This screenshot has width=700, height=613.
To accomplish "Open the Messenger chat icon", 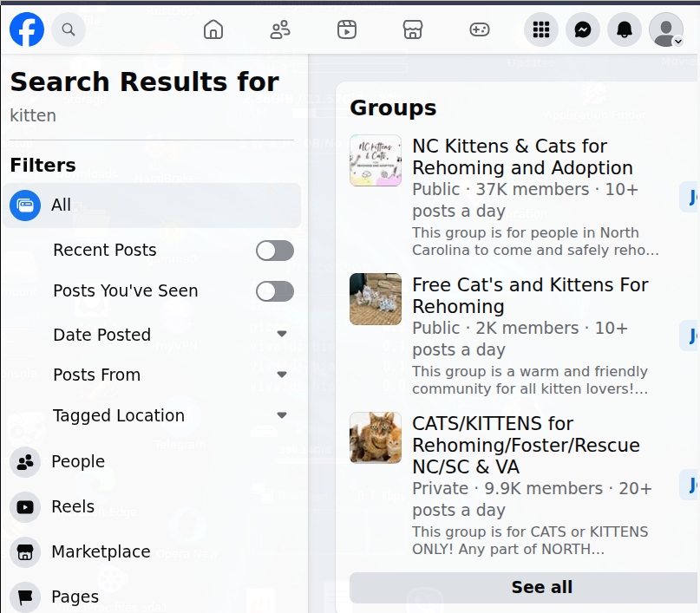I will click(x=583, y=29).
